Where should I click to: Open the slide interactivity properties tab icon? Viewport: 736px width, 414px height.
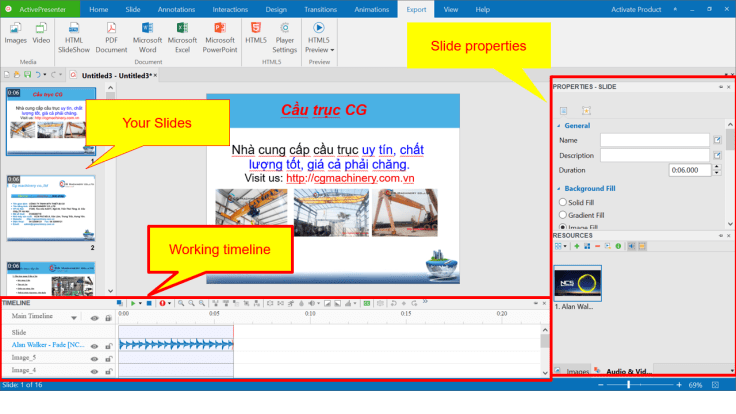586,111
